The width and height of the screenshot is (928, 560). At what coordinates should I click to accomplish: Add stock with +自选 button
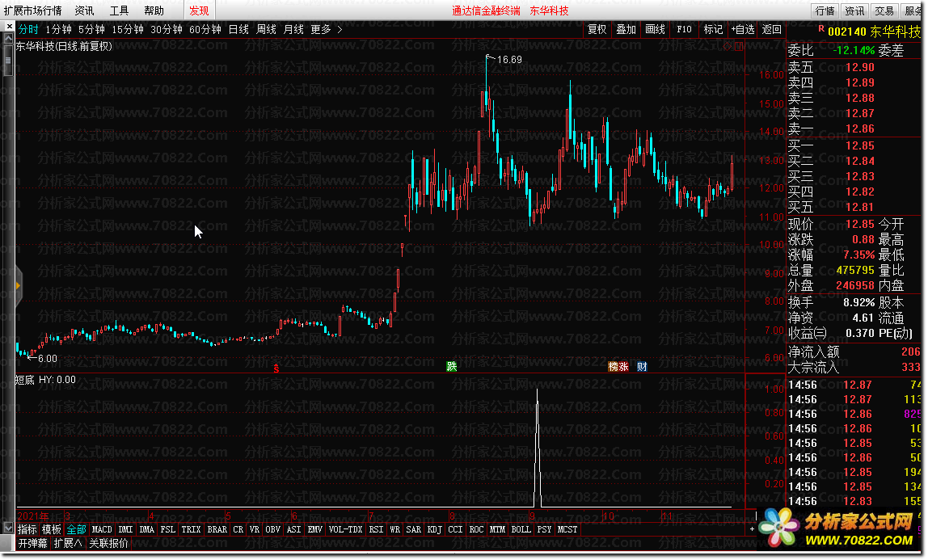743,29
